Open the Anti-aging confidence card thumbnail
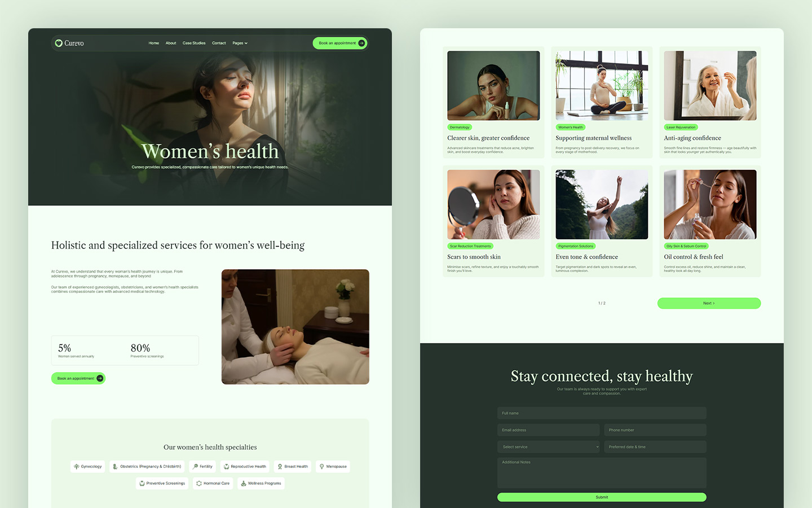Screen dimensions: 812x508 click(710, 85)
